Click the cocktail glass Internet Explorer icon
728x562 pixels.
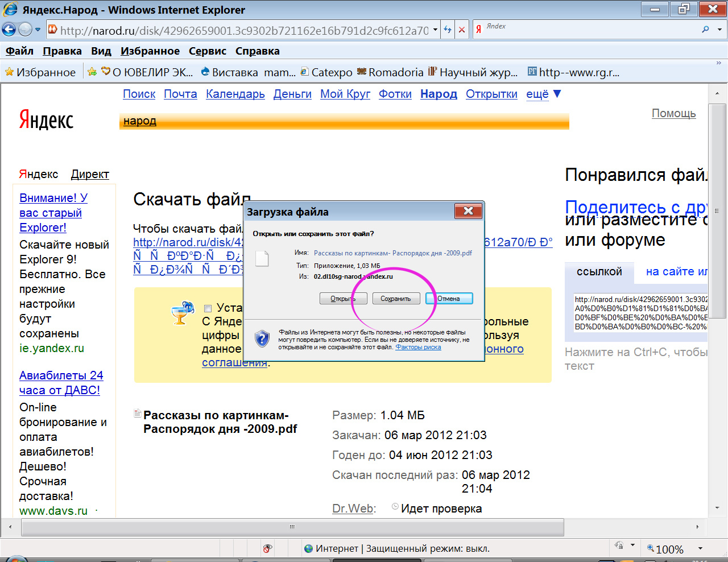pos(183,313)
